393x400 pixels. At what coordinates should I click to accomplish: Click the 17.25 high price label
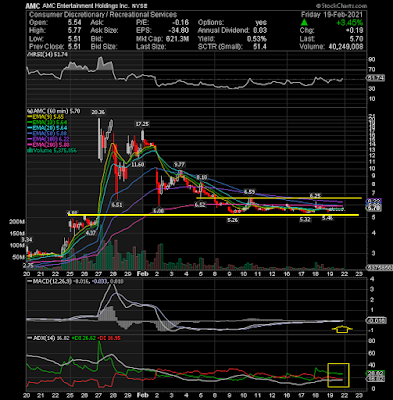[x=142, y=124]
